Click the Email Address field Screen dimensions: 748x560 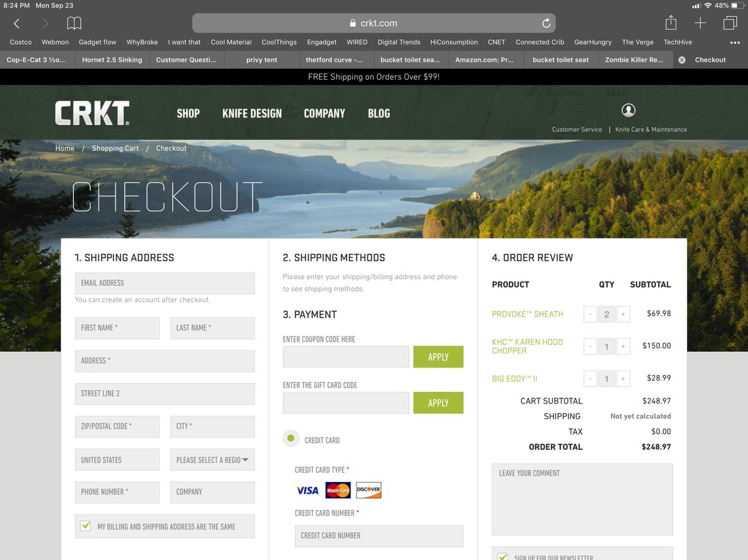pyautogui.click(x=165, y=283)
